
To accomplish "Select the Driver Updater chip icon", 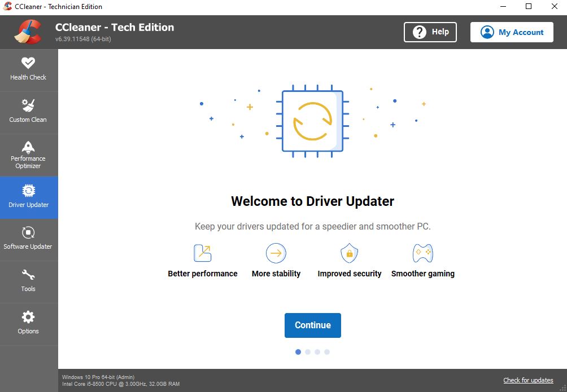I will [28, 191].
